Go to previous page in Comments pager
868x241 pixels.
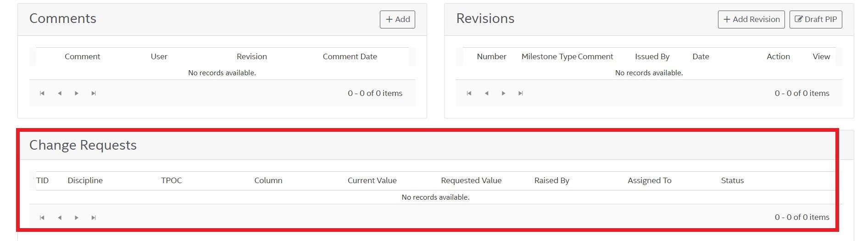pyautogui.click(x=60, y=93)
